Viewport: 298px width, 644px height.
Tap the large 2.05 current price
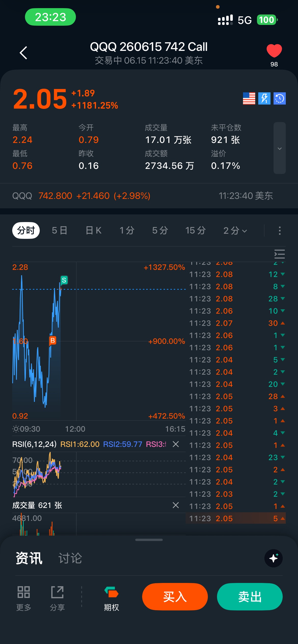click(40, 99)
